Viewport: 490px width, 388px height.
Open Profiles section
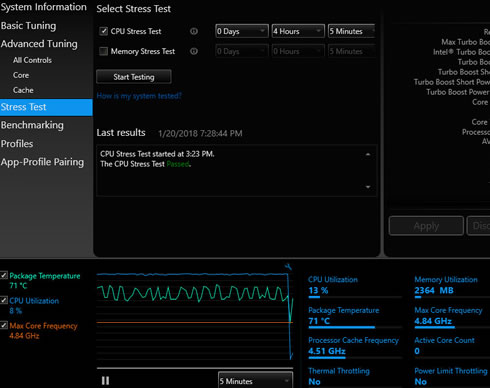click(x=17, y=144)
